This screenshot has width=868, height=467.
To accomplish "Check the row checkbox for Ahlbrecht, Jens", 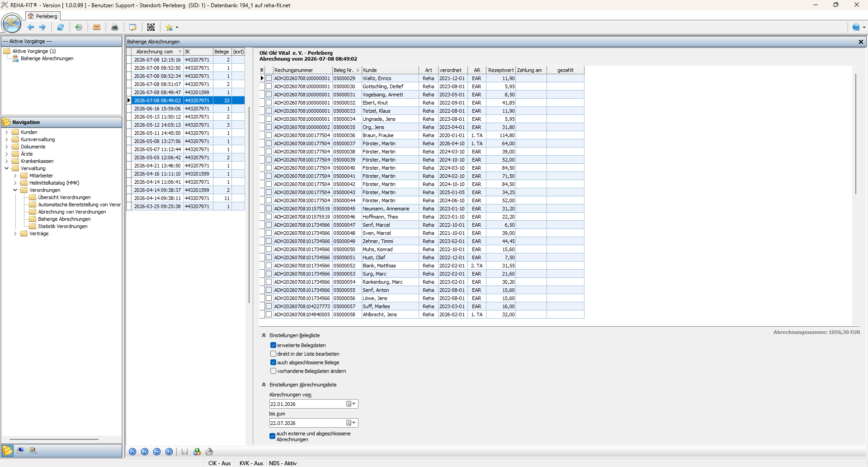I will coord(269,315).
